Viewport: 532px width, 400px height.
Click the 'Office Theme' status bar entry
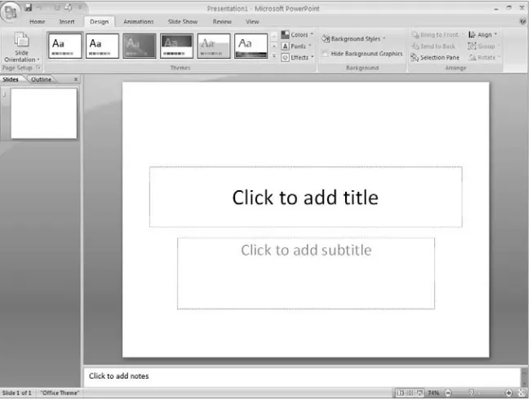tap(60, 393)
